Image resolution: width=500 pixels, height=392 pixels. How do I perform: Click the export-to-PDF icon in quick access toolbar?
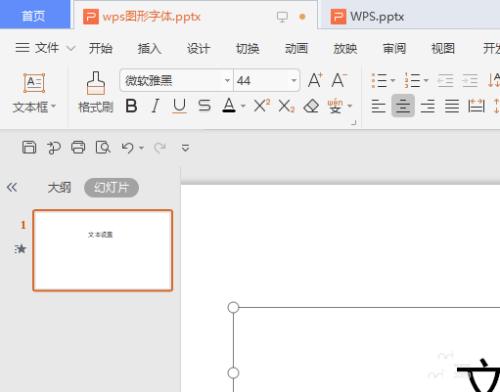point(54,148)
